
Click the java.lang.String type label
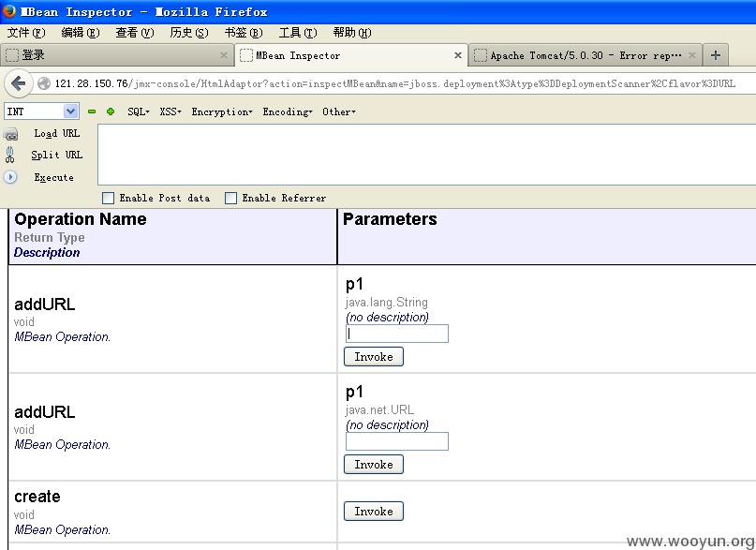click(387, 303)
